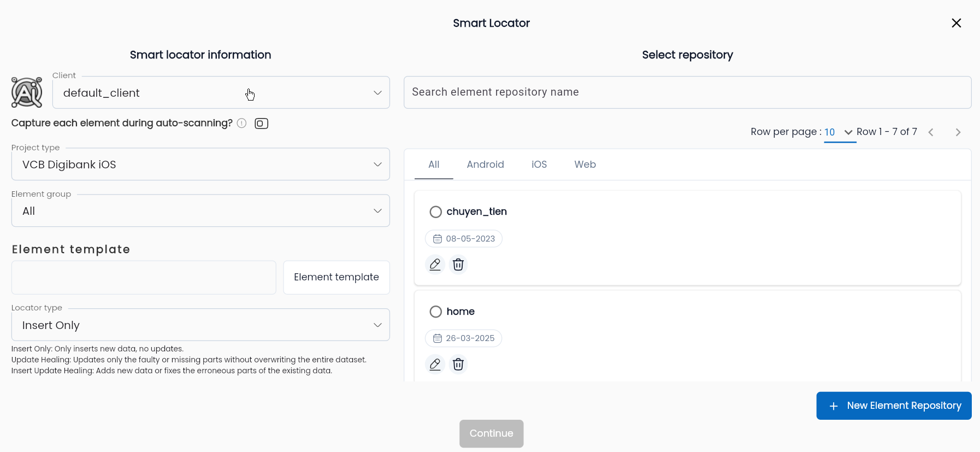The width and height of the screenshot is (980, 452).
Task: Open the Client dropdown showing default_client
Action: [221, 92]
